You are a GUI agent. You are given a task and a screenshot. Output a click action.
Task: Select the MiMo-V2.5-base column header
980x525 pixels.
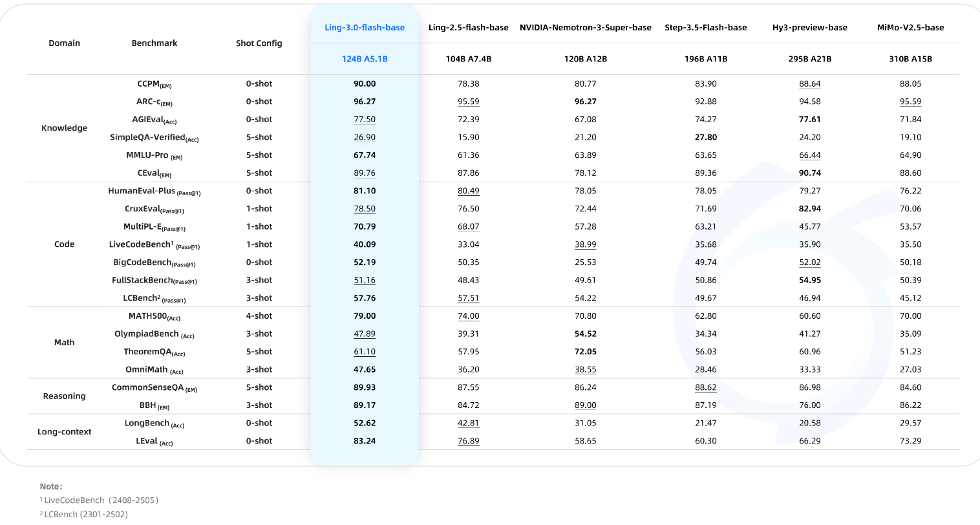[911, 28]
